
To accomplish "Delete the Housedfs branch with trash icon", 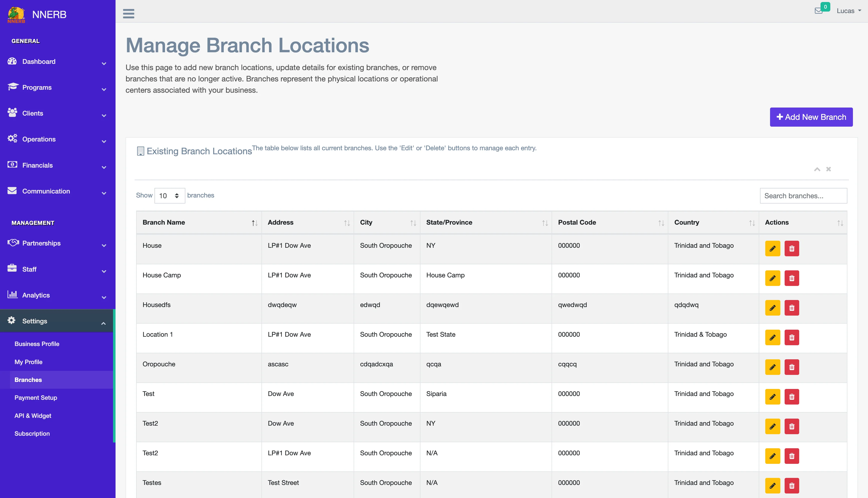I will pos(791,308).
